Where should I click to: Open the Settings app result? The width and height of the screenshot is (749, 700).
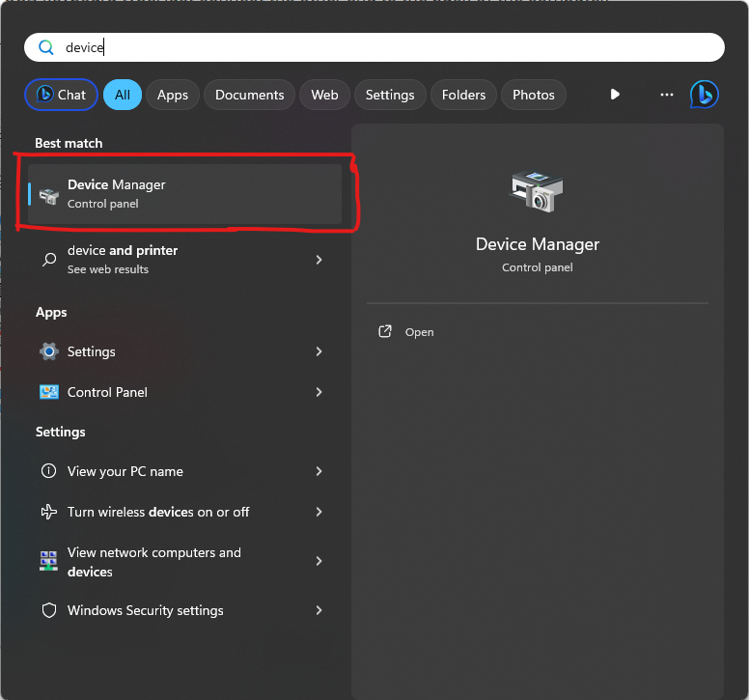[x=185, y=351]
